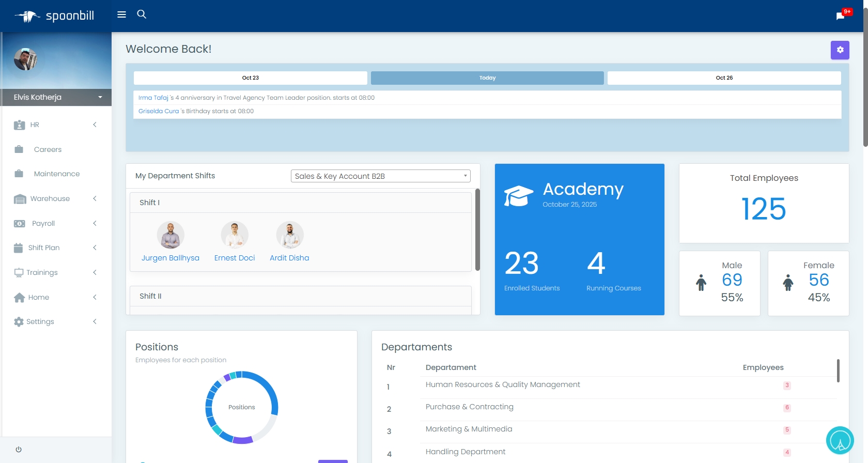
Task: Open the Maintenance menu item
Action: [57, 174]
